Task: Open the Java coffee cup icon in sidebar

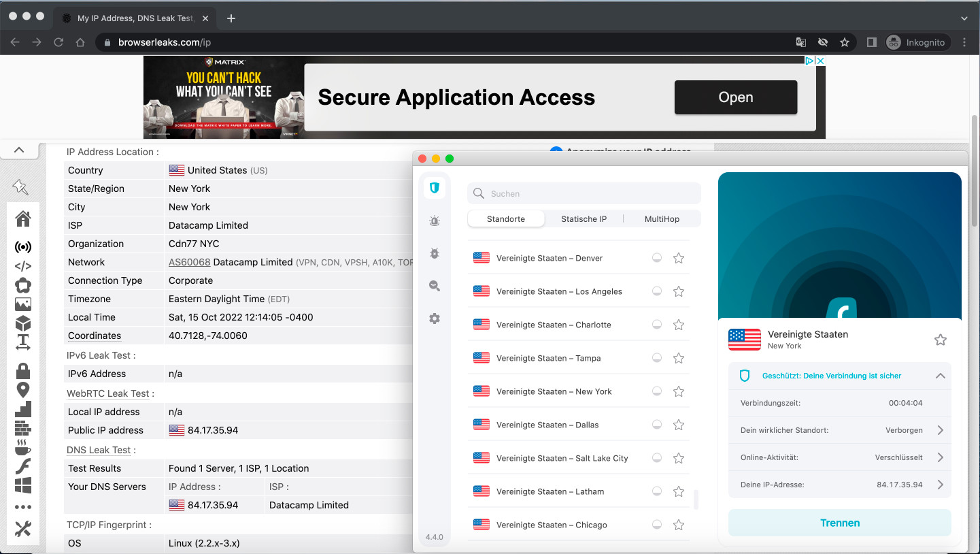Action: tap(23, 447)
